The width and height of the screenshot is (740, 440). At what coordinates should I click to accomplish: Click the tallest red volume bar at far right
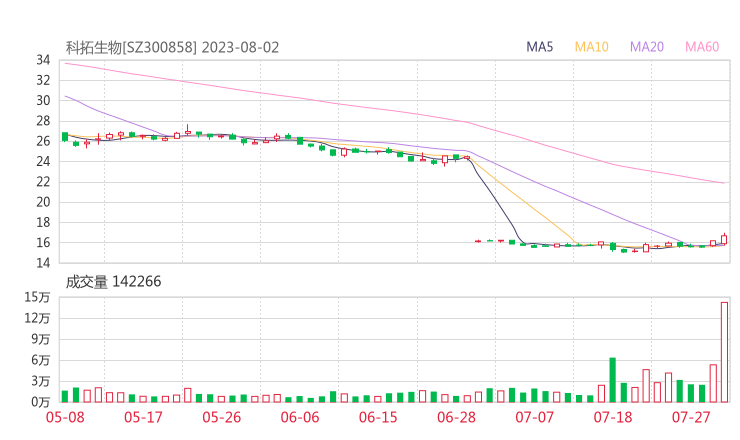coord(724,352)
